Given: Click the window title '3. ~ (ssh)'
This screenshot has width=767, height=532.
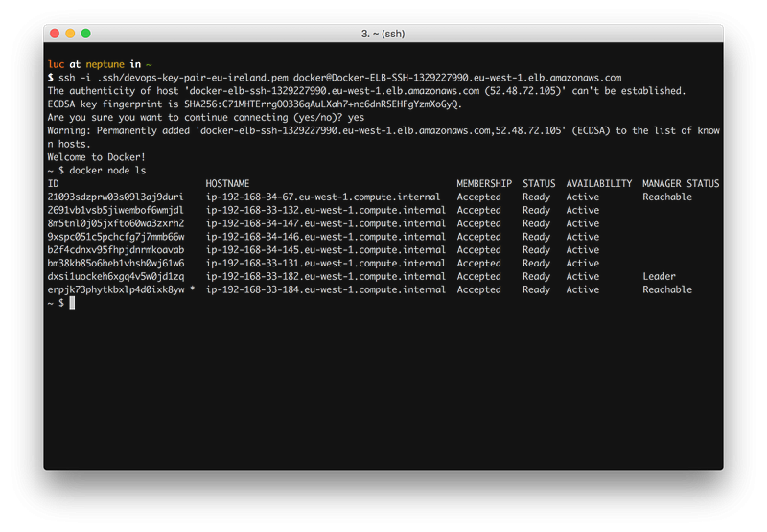Looking at the screenshot, I should [383, 34].
